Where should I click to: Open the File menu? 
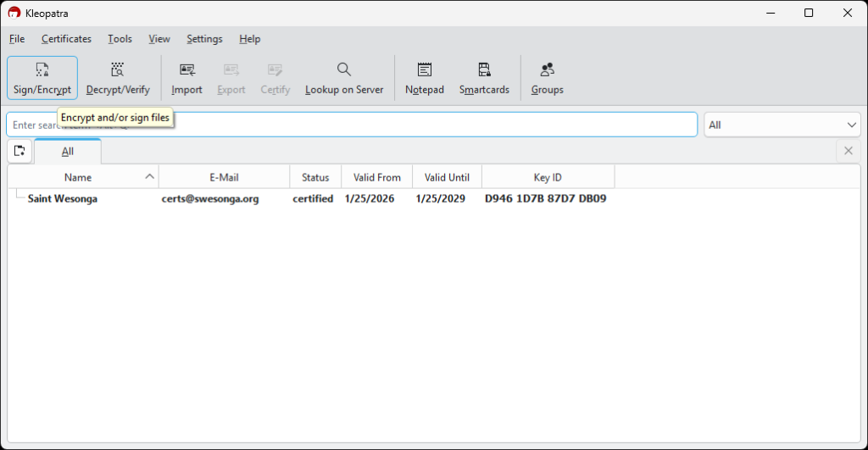coord(17,39)
